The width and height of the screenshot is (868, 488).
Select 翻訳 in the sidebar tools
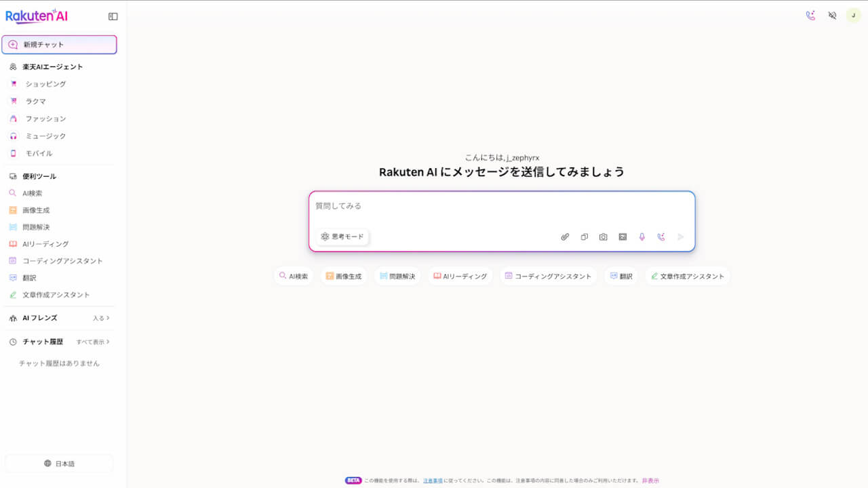(x=29, y=278)
